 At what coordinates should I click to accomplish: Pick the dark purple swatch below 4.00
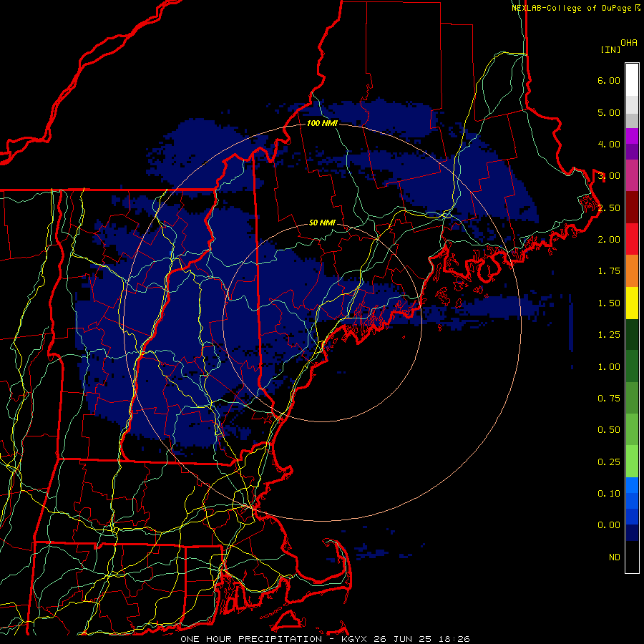pos(632,152)
